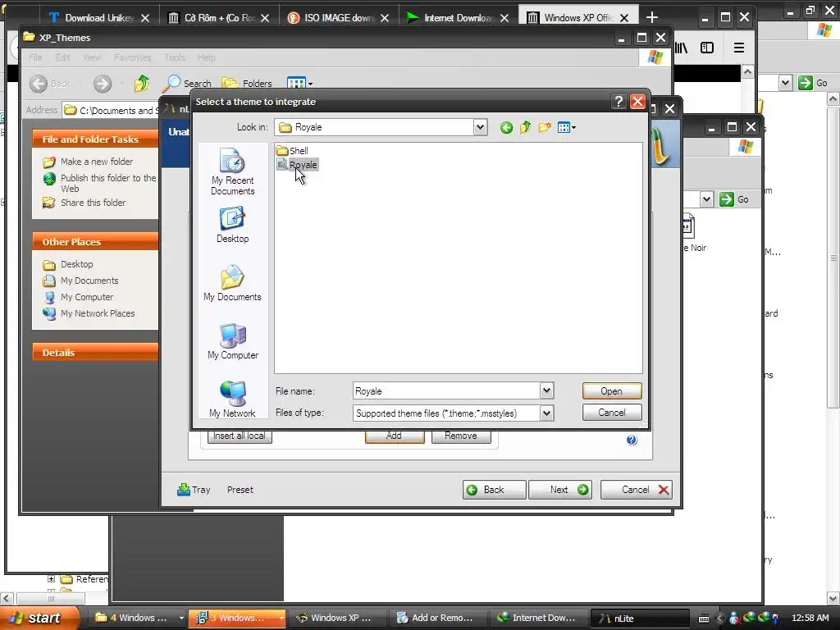Collapse the File and Folder Tasks header

point(95,139)
